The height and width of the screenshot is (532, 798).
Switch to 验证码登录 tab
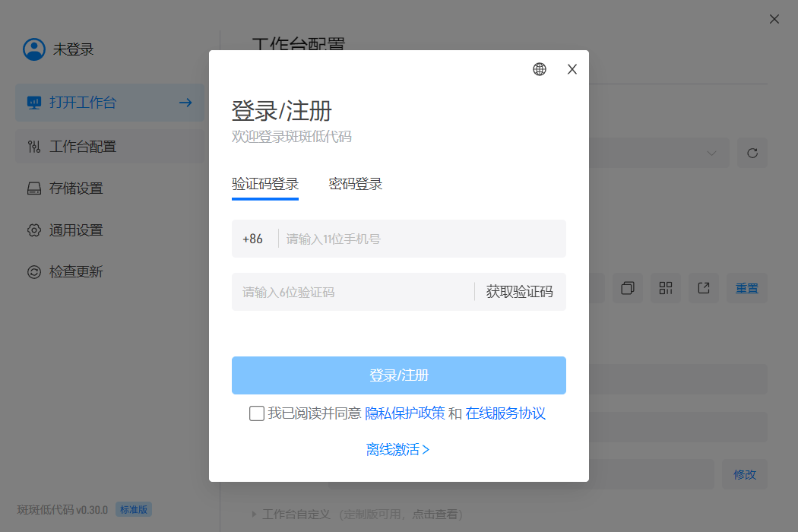click(265, 184)
